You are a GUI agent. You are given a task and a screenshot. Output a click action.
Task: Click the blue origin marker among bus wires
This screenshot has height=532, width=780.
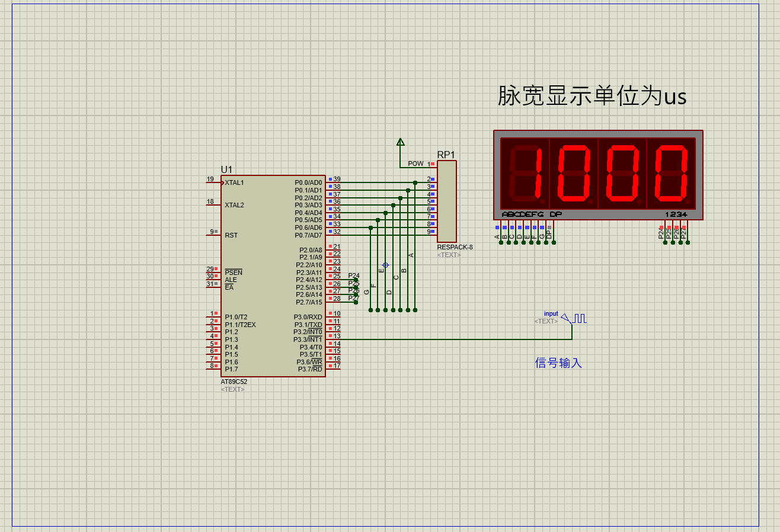click(385, 265)
